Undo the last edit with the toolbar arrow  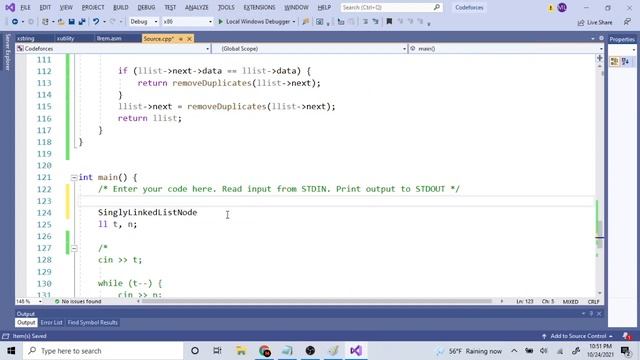[x=96, y=22]
